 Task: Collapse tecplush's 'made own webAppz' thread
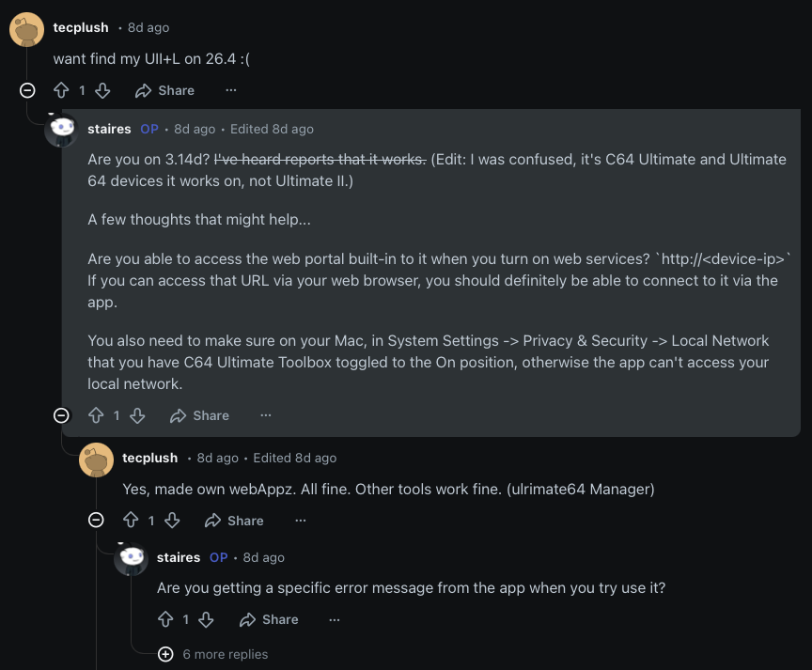(96, 521)
